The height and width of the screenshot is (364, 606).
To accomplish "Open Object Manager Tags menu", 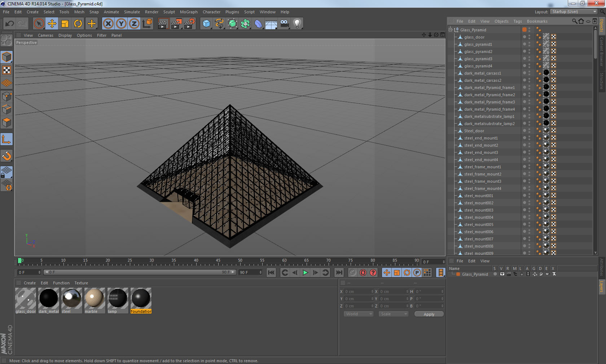I will click(518, 21).
